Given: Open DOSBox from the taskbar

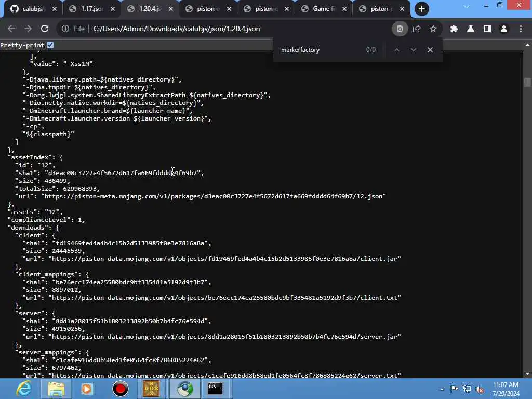Looking at the screenshot, I should [151, 389].
